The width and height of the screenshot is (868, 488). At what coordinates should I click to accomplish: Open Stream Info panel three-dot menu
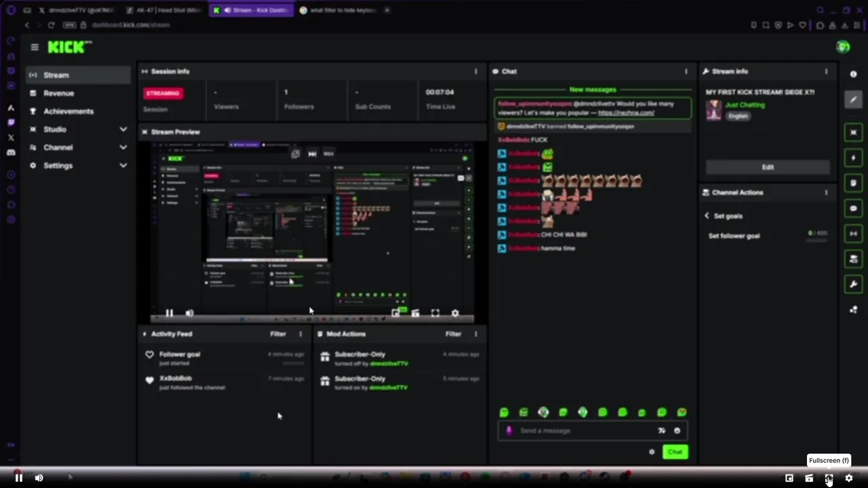826,71
